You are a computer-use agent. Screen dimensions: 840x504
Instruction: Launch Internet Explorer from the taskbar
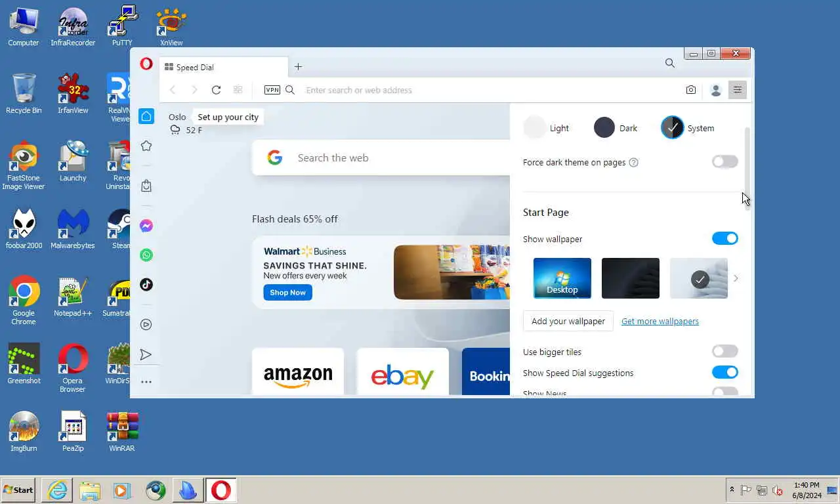pyautogui.click(x=57, y=490)
